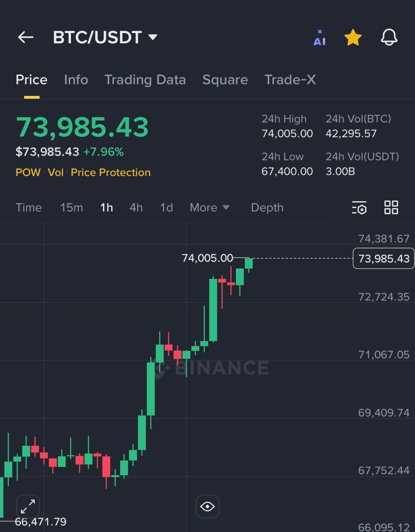
Task: Select the Trade-X tab
Action: coord(290,80)
